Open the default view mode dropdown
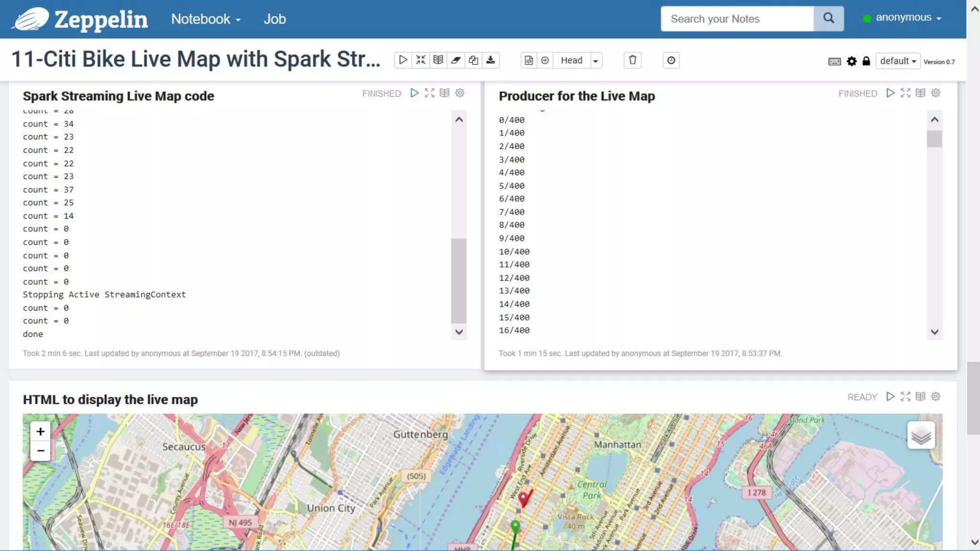The image size is (980, 551). click(898, 61)
